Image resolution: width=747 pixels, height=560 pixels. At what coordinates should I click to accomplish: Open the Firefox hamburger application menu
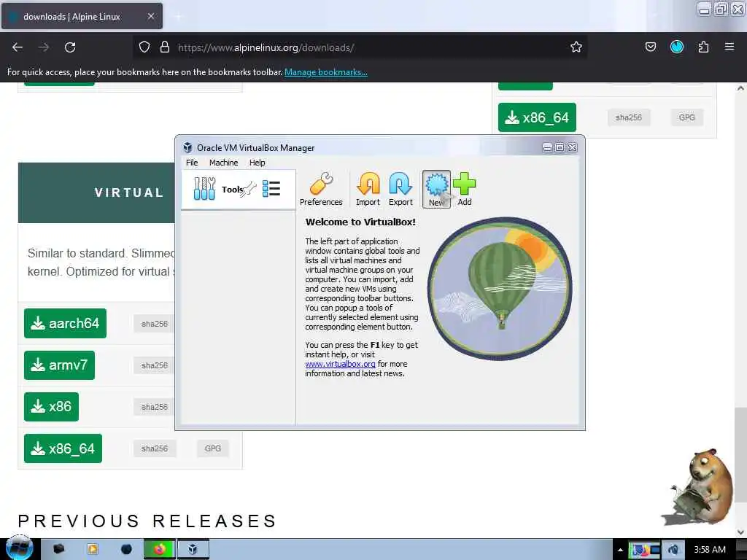729,47
